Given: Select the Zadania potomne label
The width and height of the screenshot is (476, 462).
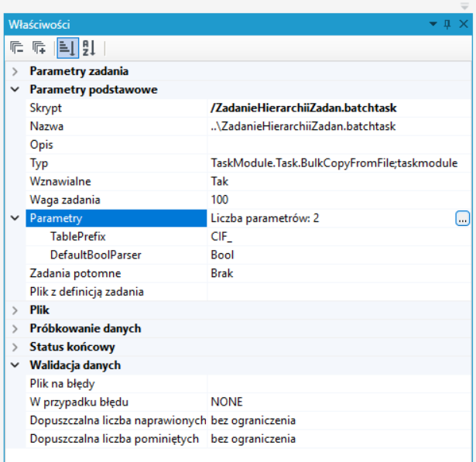Looking at the screenshot, I should (75, 273).
